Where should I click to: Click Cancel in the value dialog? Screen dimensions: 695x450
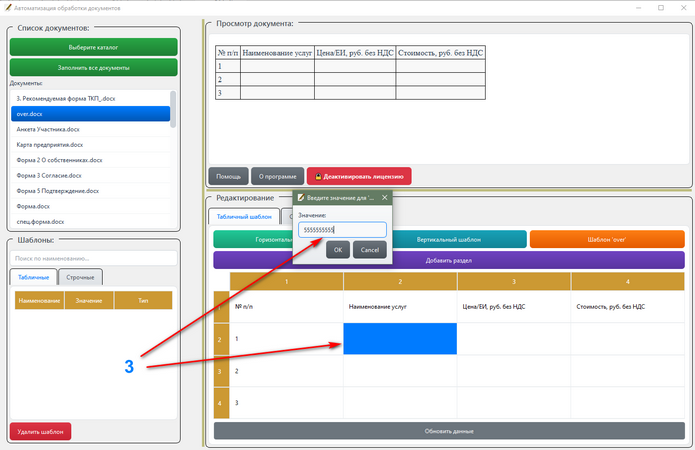tap(370, 250)
